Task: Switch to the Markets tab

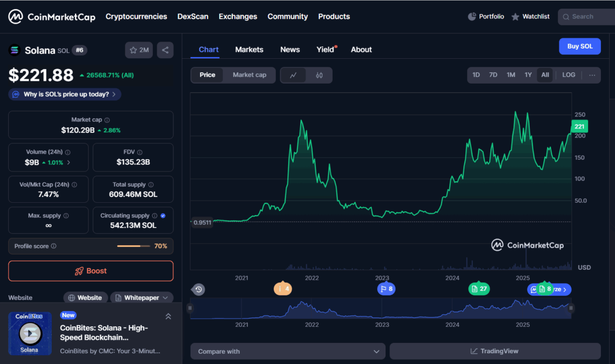Action: 249,50
